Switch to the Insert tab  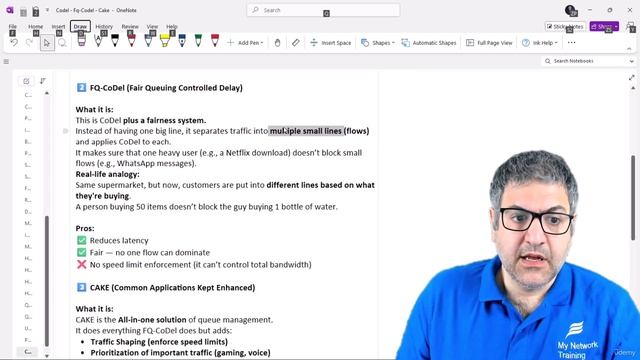coord(58,27)
